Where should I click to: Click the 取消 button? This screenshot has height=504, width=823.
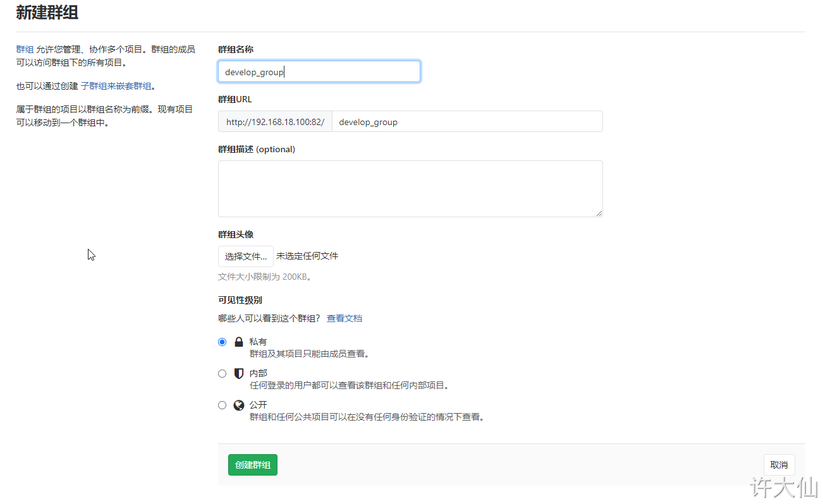779,465
